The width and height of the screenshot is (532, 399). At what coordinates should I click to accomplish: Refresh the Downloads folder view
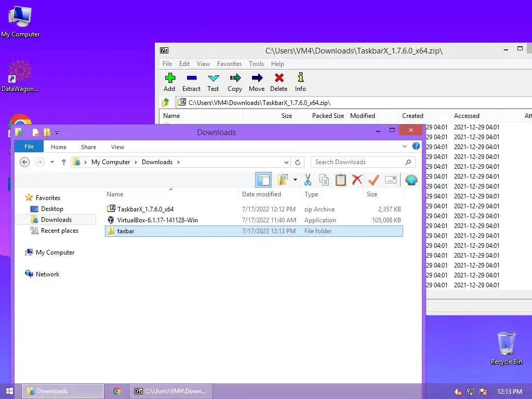pyautogui.click(x=298, y=162)
